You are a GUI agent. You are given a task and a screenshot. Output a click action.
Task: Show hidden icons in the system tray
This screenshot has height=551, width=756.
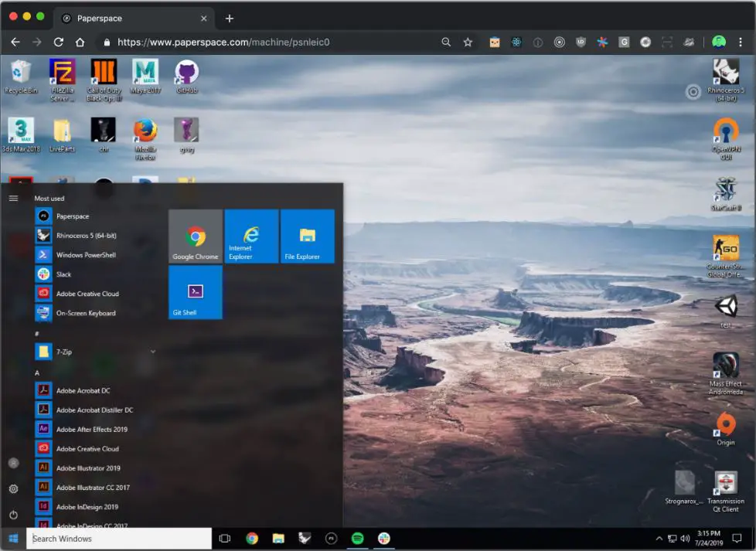pos(659,539)
